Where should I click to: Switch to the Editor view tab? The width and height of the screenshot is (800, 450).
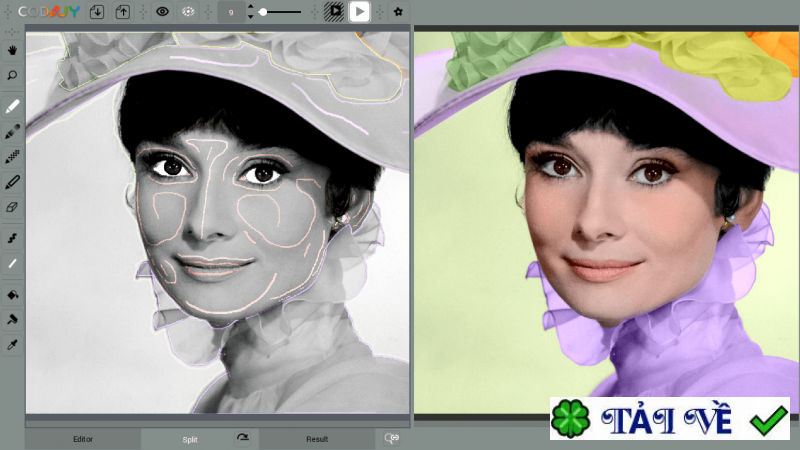(83, 439)
